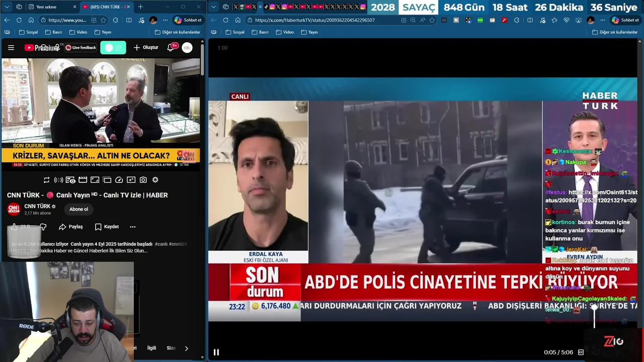The image size is (644, 362).
Task: Open extension settings gear under video
Action: tap(155, 180)
